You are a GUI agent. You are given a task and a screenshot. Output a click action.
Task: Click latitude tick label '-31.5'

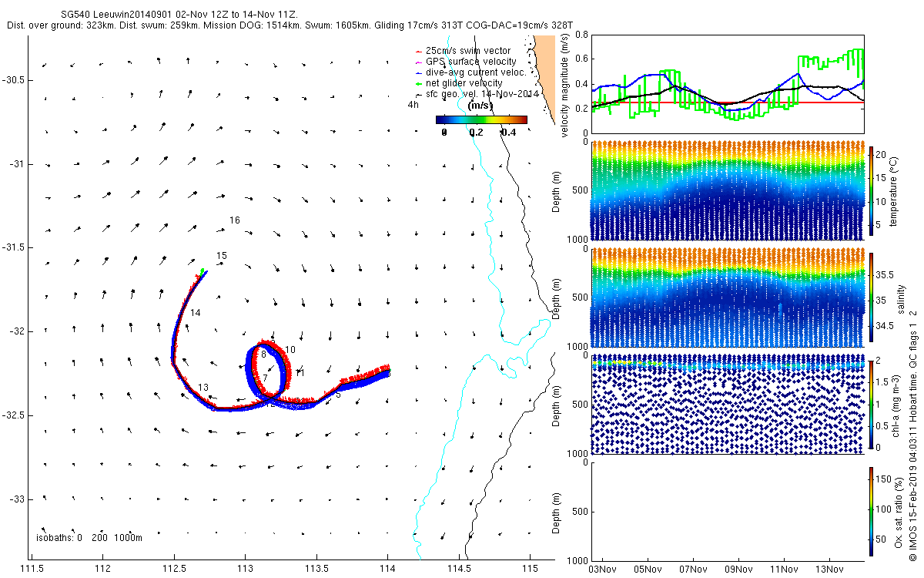tap(14, 247)
